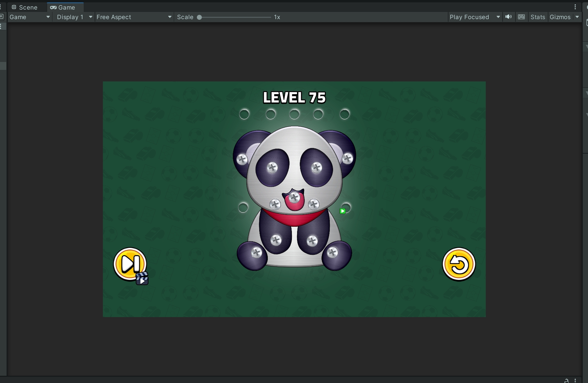Click the screw on panda's right ear
The height and width of the screenshot is (383, 588).
click(348, 159)
